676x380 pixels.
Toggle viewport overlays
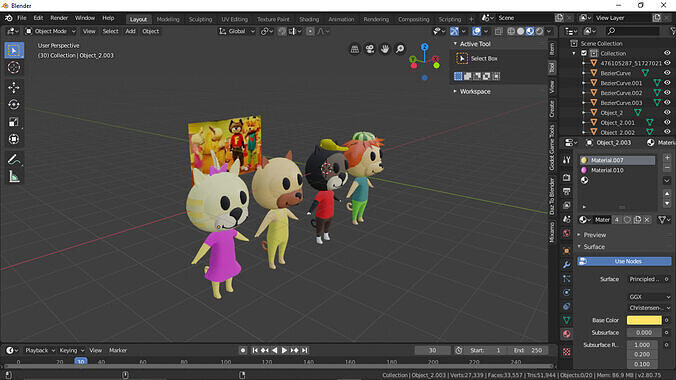pyautogui.click(x=476, y=31)
